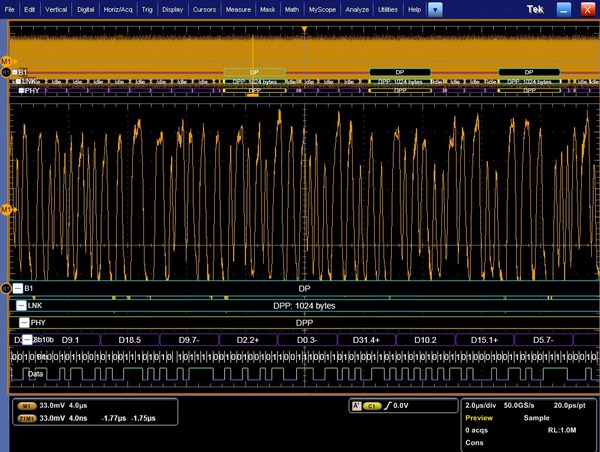The width and height of the screenshot is (600, 452).
Task: Collapse the B1 bus in overview
Action: (x=15, y=72)
